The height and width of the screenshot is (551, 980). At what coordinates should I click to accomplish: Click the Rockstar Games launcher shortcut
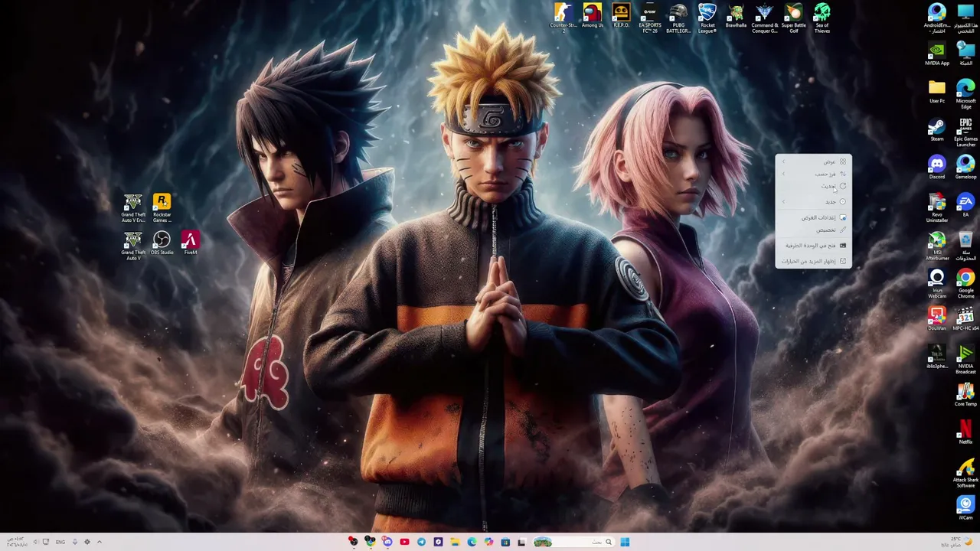[x=162, y=208]
